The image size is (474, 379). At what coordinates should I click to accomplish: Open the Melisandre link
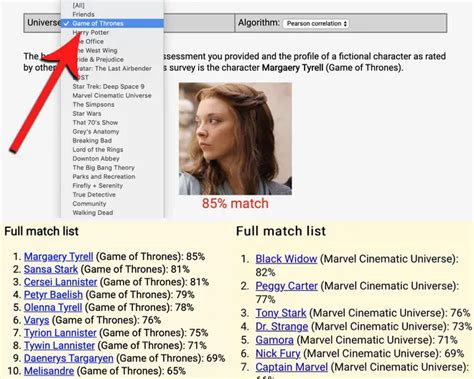(49, 371)
